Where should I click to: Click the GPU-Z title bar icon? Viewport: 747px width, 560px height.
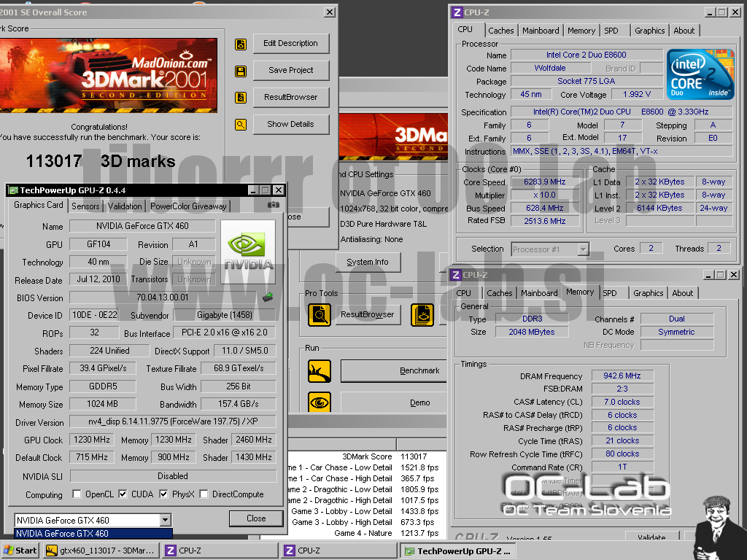13,190
